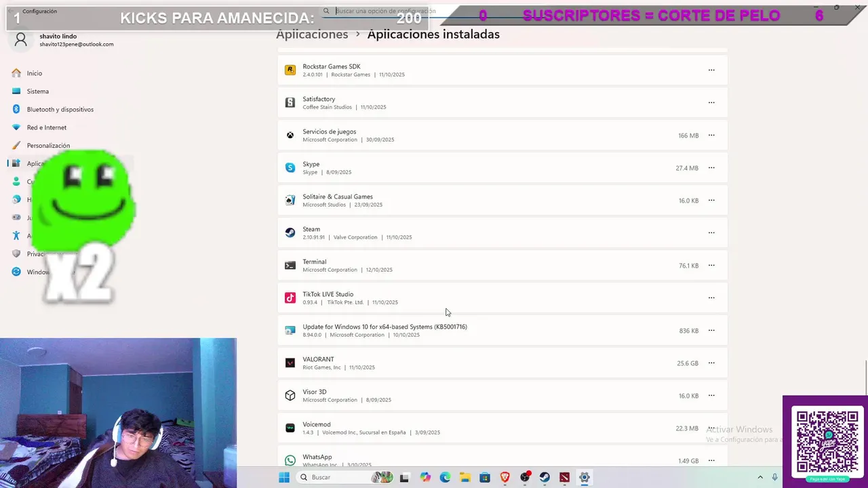Open Microsoft Store from the taskbar
The width and height of the screenshot is (868, 488).
pyautogui.click(x=485, y=477)
